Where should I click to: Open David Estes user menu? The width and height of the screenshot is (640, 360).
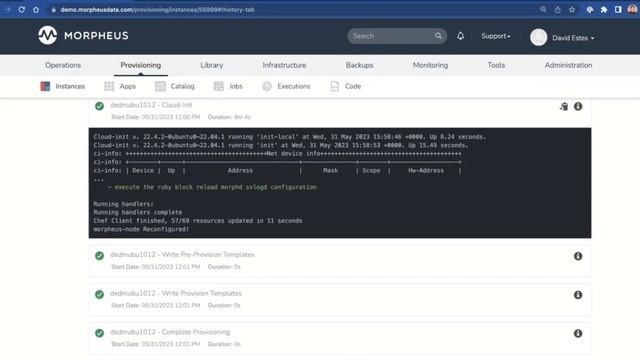pyautogui.click(x=573, y=38)
